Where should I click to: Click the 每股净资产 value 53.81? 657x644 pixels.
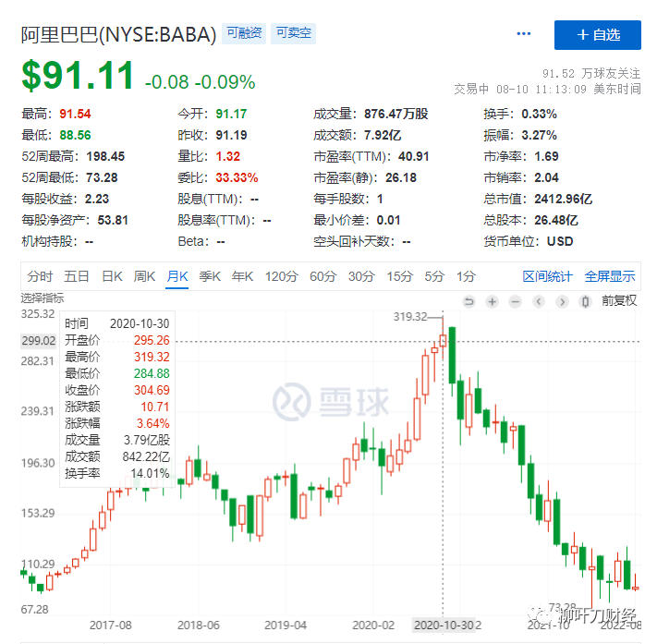coord(113,221)
